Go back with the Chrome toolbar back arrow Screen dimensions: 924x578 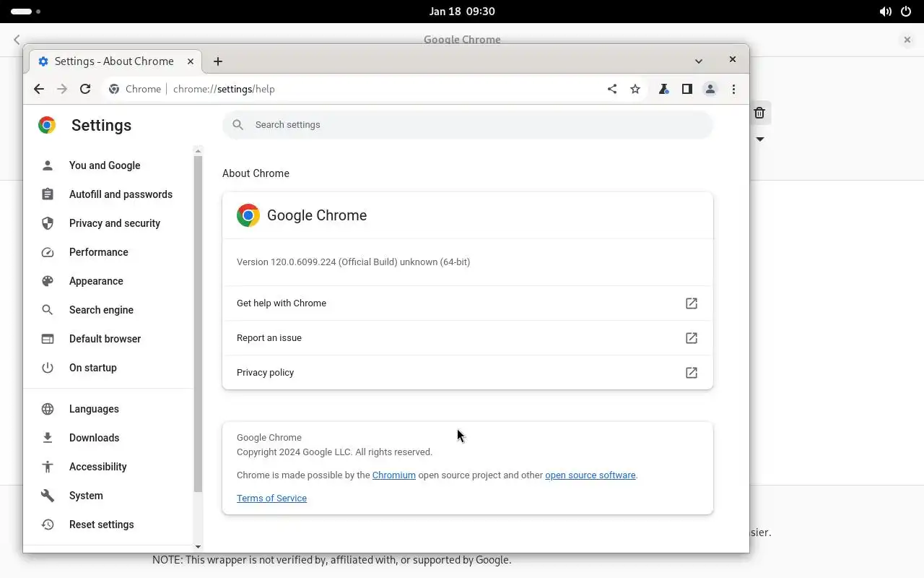point(39,89)
